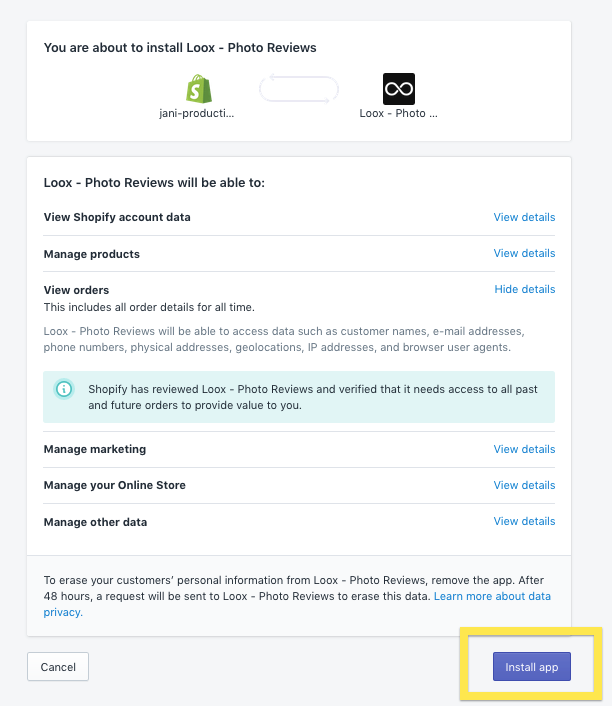This screenshot has width=612, height=706.
Task: Expand details for Manage products
Action: point(524,253)
